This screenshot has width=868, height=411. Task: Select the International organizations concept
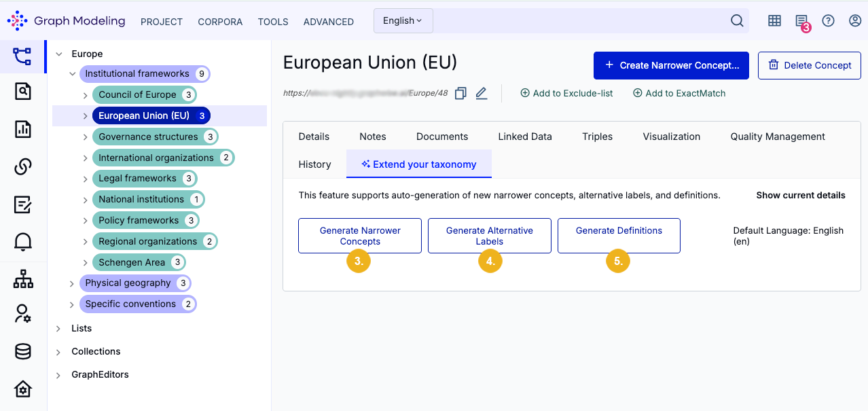[x=164, y=158]
